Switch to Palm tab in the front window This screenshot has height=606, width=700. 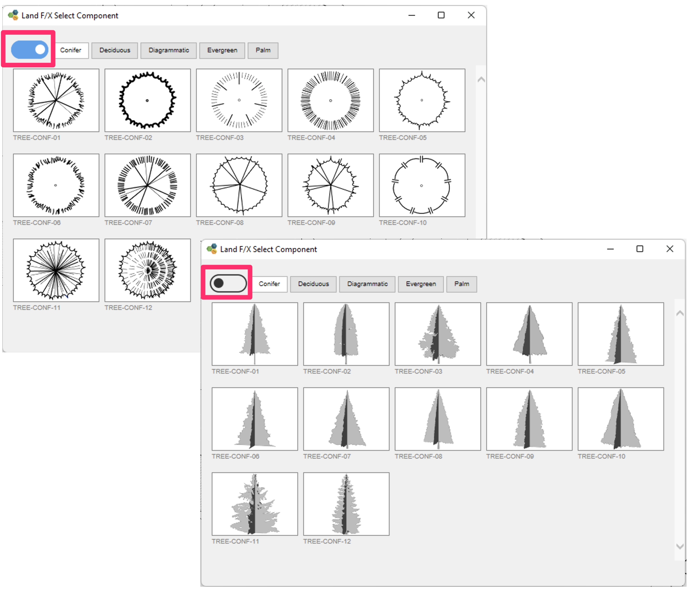(x=462, y=284)
